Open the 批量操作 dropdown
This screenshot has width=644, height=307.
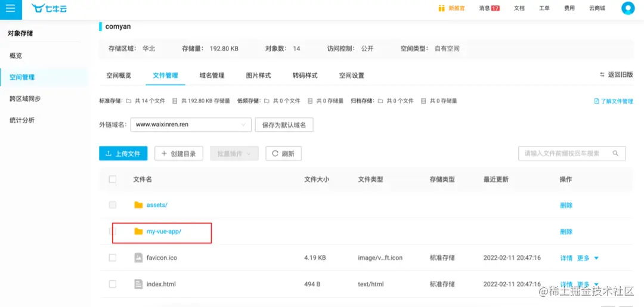pos(234,154)
